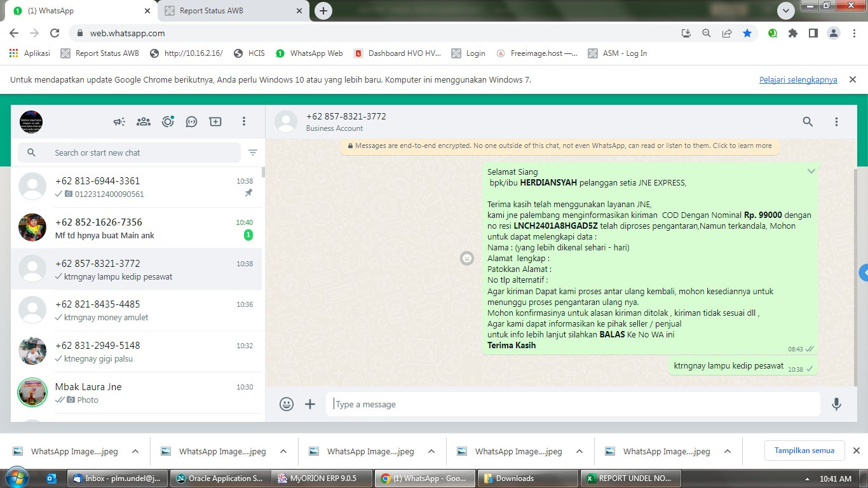Search within conversation magnifier icon
868x488 pixels.
pyautogui.click(x=808, y=121)
